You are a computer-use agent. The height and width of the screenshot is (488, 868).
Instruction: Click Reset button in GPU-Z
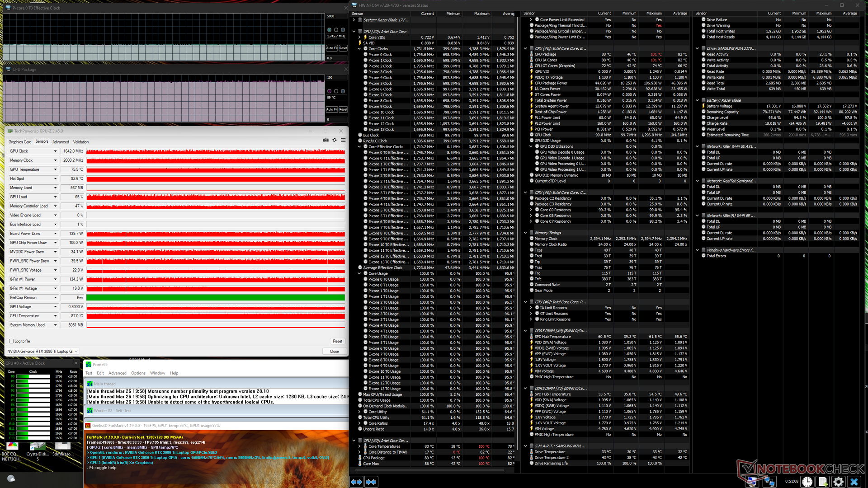point(337,341)
